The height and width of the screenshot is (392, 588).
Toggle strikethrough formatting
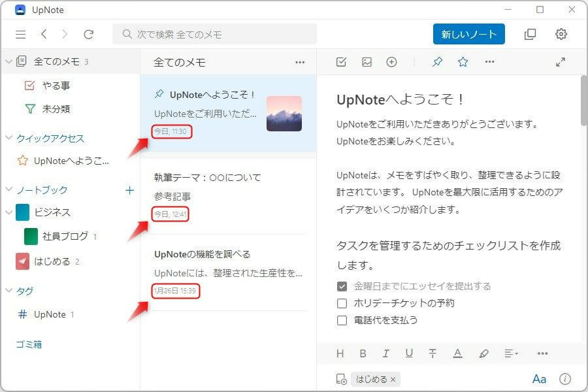click(433, 353)
